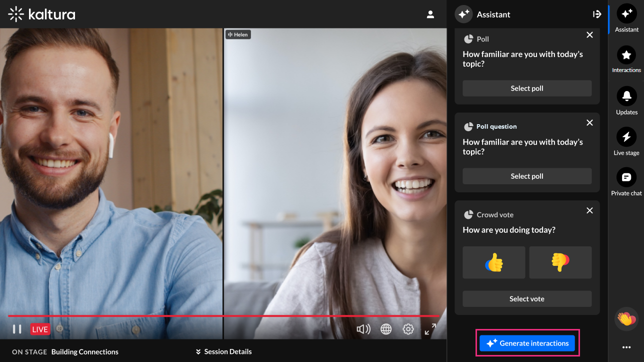Toggle fullscreen video mode
This screenshot has width=644, height=362.
click(x=430, y=329)
